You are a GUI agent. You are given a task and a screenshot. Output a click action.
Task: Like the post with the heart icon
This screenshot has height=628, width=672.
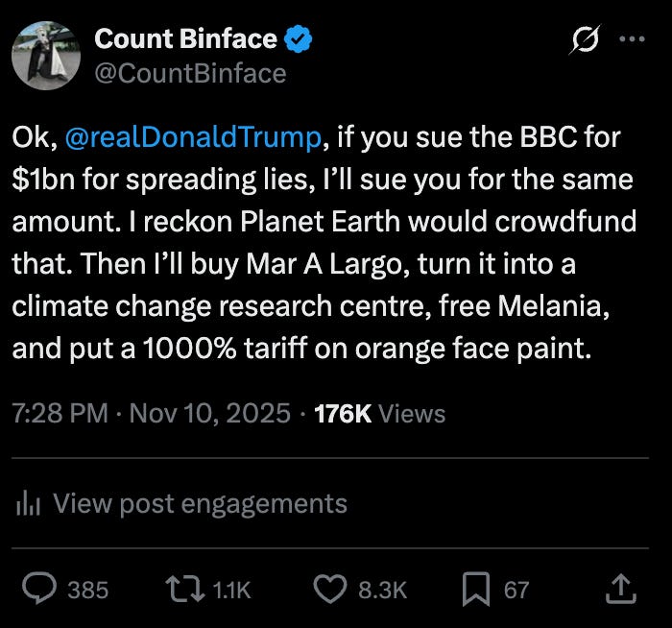coord(330,589)
